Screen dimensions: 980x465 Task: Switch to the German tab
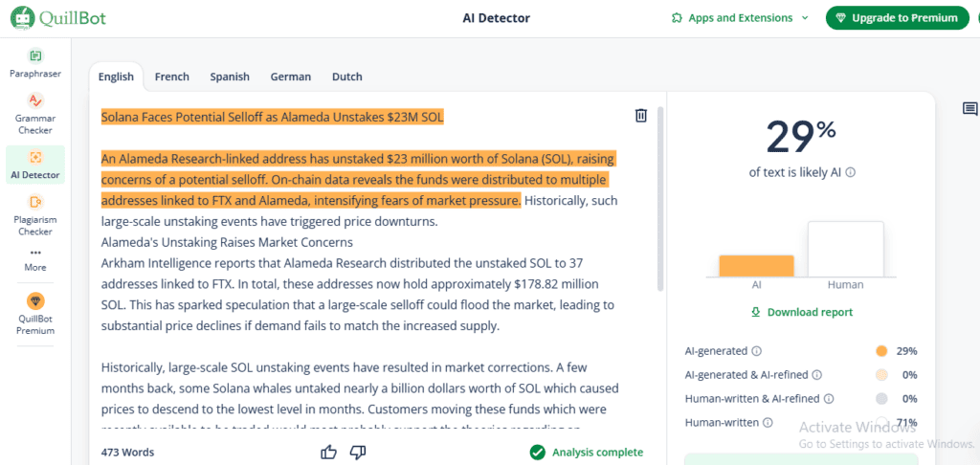(x=291, y=77)
